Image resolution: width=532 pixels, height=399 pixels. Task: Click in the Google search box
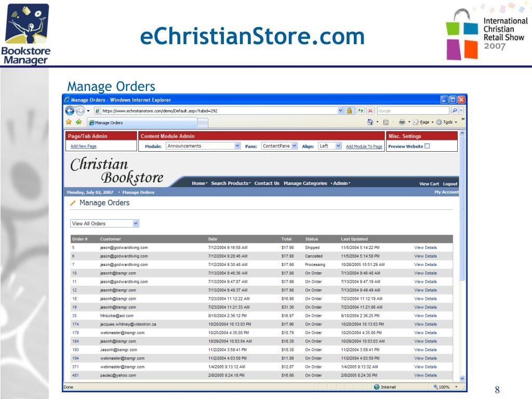click(413, 111)
